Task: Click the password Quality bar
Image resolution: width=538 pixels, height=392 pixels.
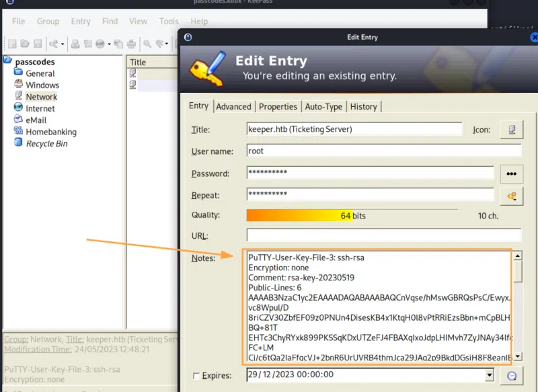Action: pyautogui.click(x=352, y=215)
